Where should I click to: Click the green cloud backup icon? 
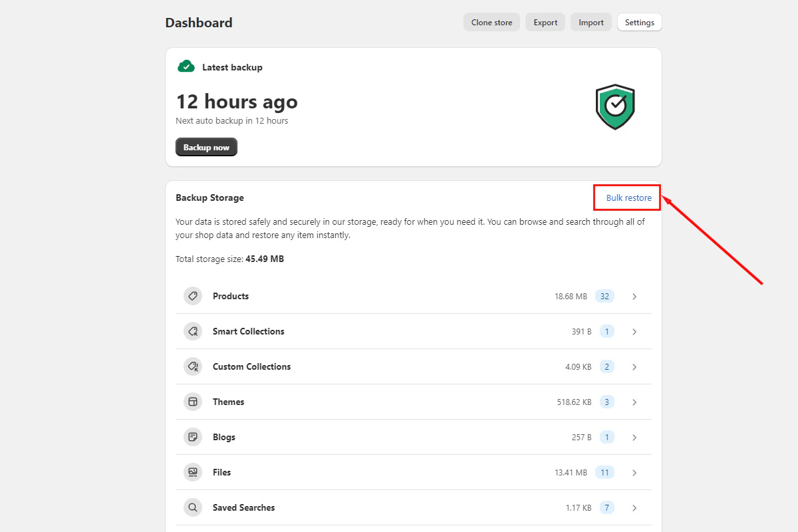click(186, 66)
